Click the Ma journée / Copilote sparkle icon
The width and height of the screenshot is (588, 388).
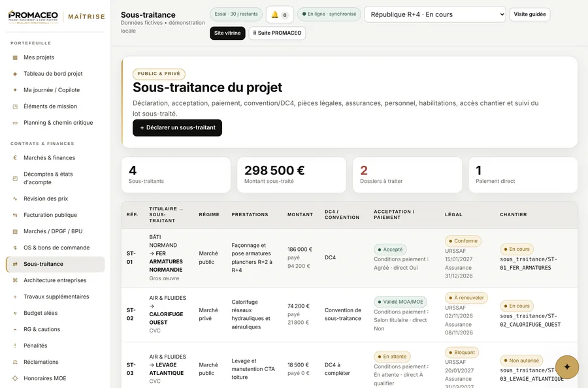tap(15, 90)
